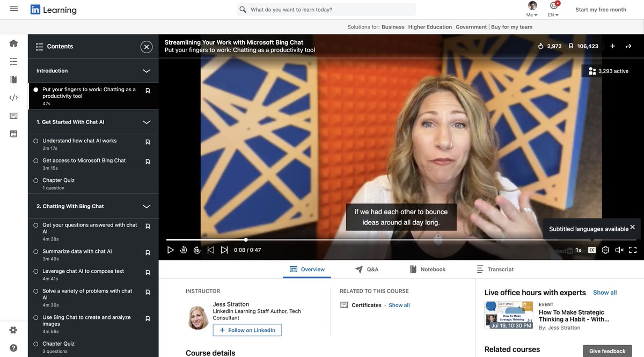Screen dimensions: 644x357
Task: Dismiss Subtitled languages available tooltip
Action: (x=632, y=227)
